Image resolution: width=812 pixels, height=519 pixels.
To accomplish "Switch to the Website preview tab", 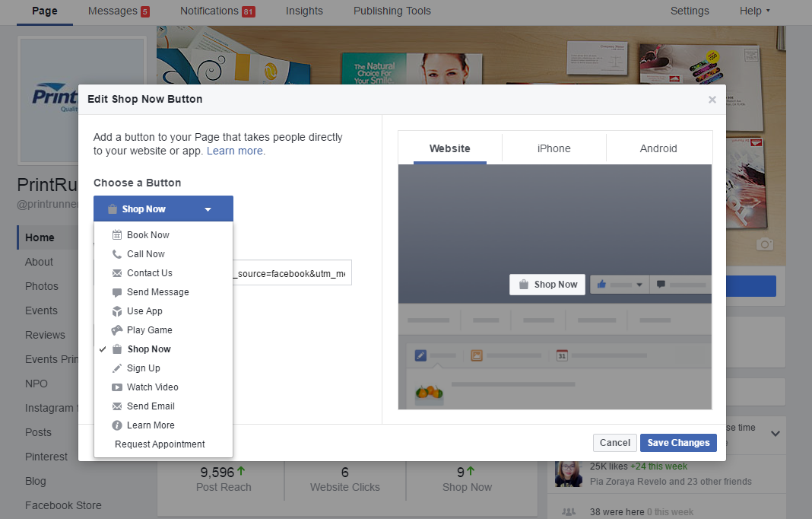I will (450, 148).
